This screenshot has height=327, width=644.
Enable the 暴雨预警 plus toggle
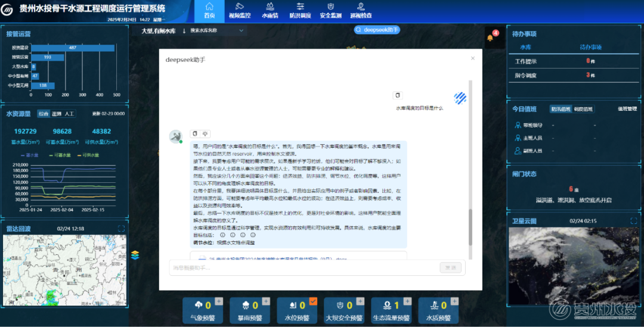(x=266, y=301)
